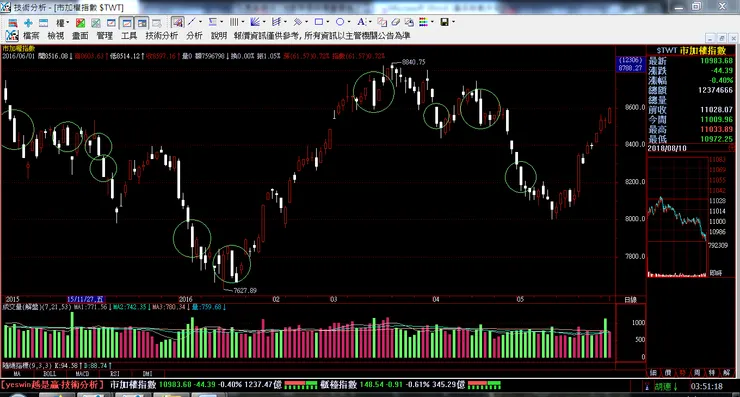This screenshot has width=740, height=397.
Task: Select the text annotation A tool
Action: tap(361, 22)
